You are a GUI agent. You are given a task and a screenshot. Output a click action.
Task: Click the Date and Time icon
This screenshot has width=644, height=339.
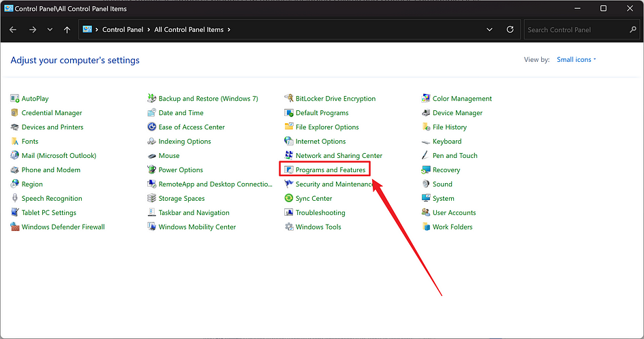(x=151, y=113)
